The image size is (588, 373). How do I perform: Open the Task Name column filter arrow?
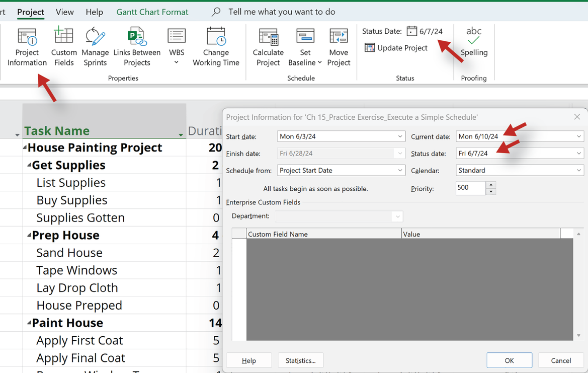[181, 135]
